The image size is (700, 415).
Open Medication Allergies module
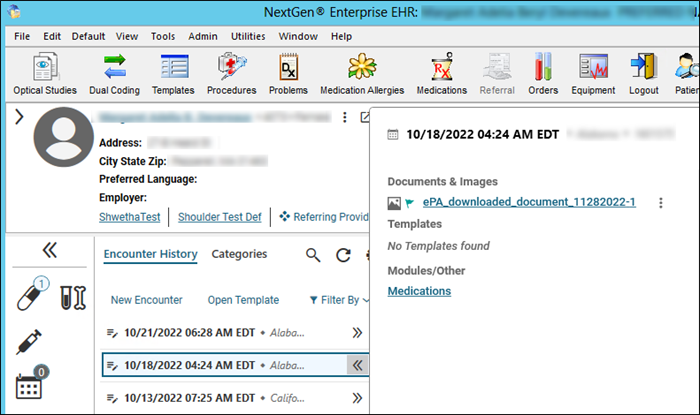[x=362, y=74]
